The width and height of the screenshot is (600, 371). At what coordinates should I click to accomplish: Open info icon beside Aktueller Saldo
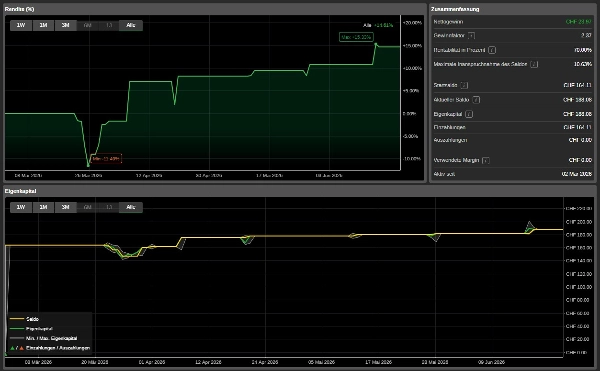(476, 100)
